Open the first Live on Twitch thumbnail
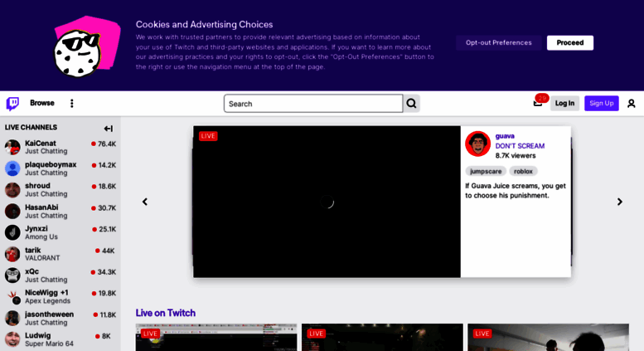Viewport: 644px width, 351px height. (x=216, y=338)
